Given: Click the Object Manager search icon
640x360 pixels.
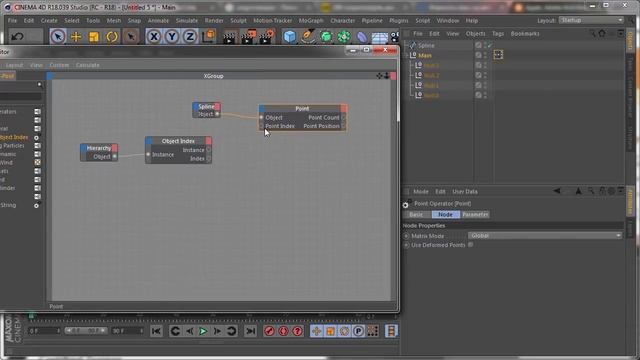Looking at the screenshot, I should tap(592, 33).
